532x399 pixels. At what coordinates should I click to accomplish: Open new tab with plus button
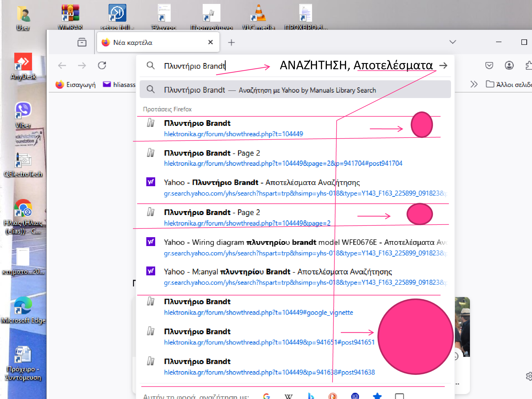pos(231,43)
